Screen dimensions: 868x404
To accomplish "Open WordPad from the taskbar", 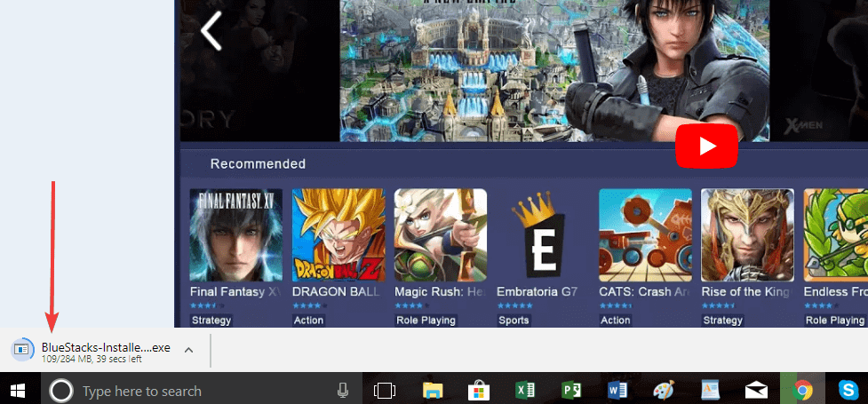I will tap(710, 390).
